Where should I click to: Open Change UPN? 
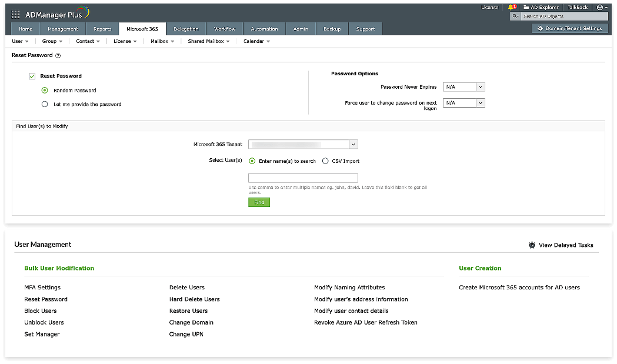point(186,335)
